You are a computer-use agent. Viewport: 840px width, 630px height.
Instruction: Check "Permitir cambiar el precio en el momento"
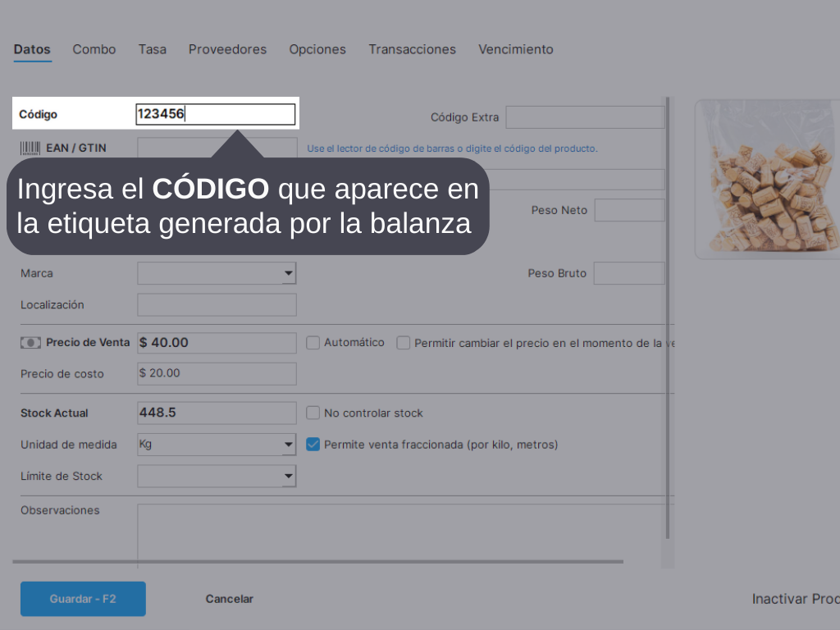(403, 343)
